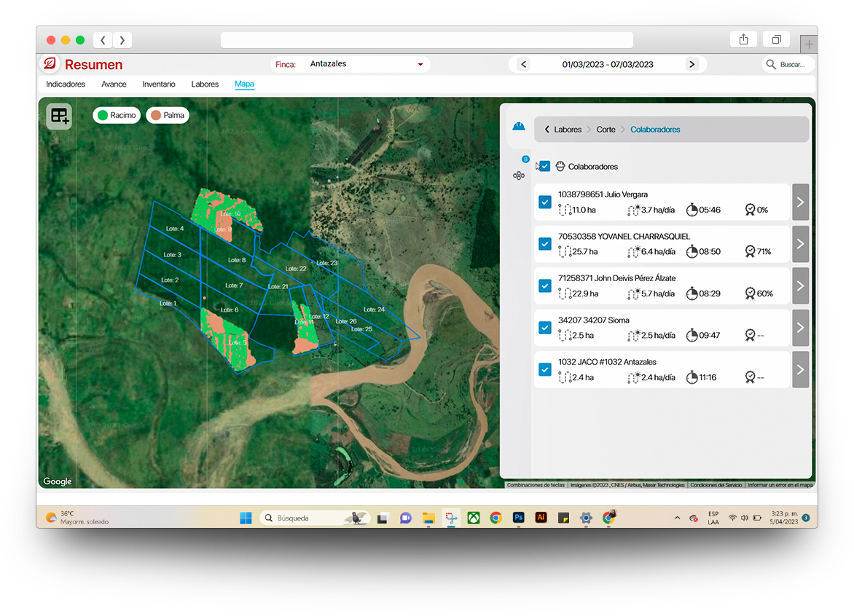Screen dimensions: 854x616
Task: Expand John Deivis Pérez Álzate details arrow
Action: [800, 286]
